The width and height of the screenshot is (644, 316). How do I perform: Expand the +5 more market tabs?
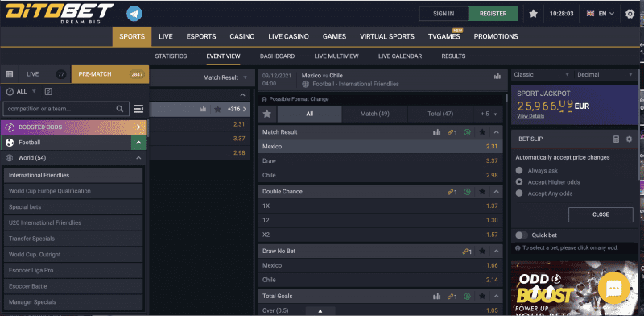(x=489, y=114)
